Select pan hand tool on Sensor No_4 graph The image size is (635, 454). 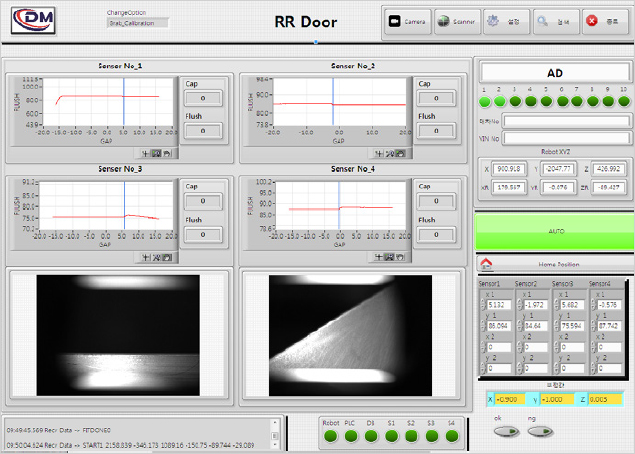(x=401, y=257)
